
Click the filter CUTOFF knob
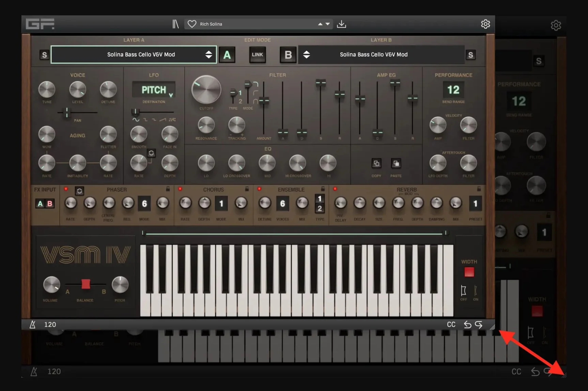206,90
